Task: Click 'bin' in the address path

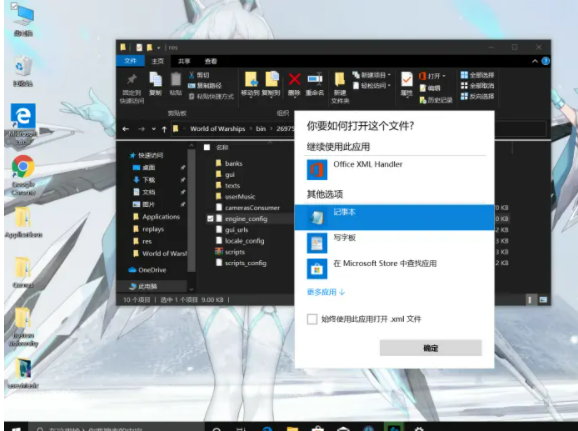Action: pyautogui.click(x=261, y=129)
